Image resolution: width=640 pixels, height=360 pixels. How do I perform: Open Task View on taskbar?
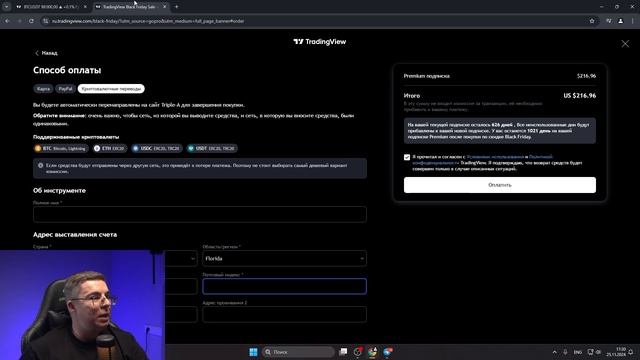click(x=343, y=352)
